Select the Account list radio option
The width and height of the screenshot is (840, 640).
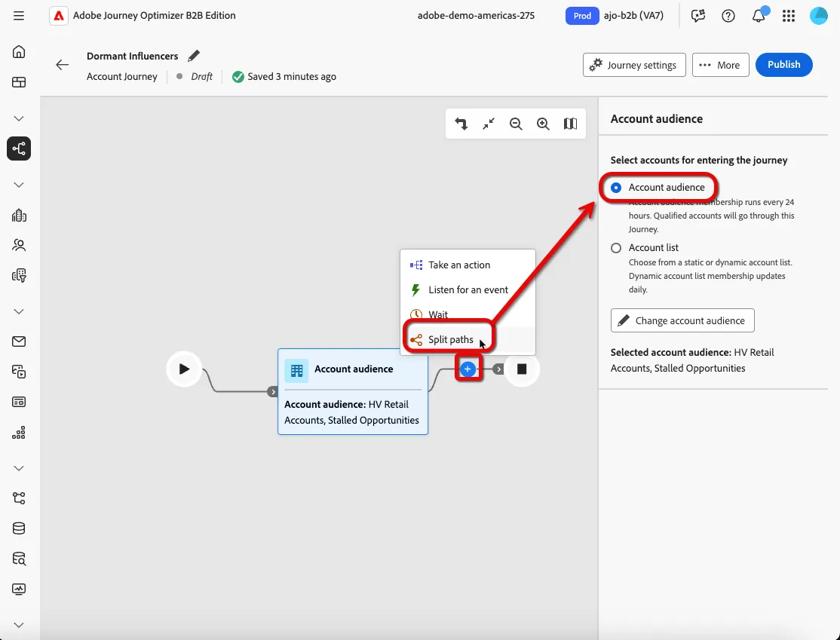pyautogui.click(x=616, y=248)
